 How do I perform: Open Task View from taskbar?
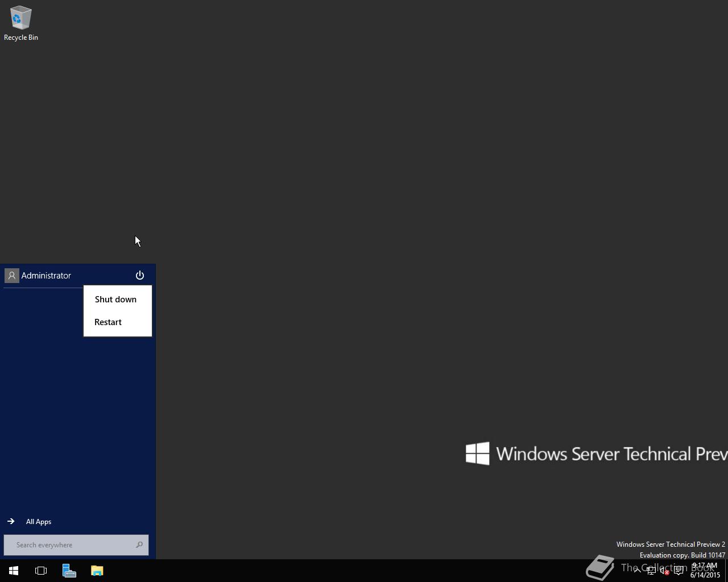(x=41, y=571)
